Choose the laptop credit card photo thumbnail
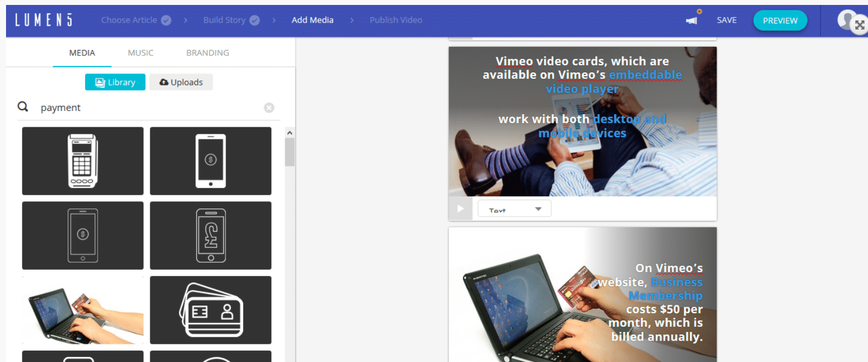Screen dimensions: 868x362 point(83,310)
